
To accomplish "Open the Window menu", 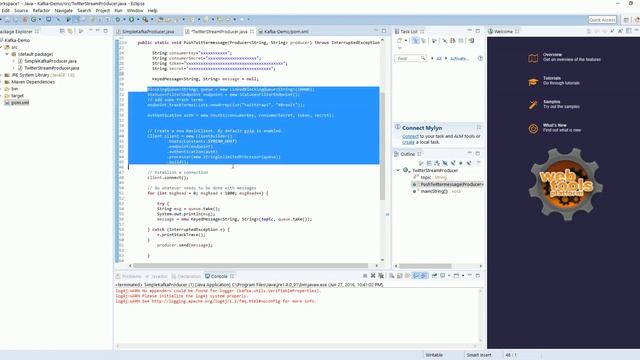I will 135,11.
